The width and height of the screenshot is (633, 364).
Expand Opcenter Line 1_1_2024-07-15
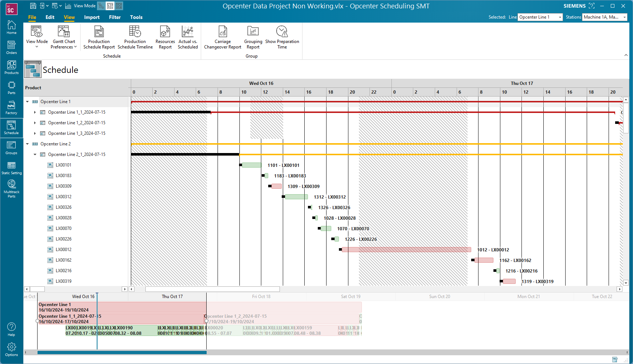35,112
